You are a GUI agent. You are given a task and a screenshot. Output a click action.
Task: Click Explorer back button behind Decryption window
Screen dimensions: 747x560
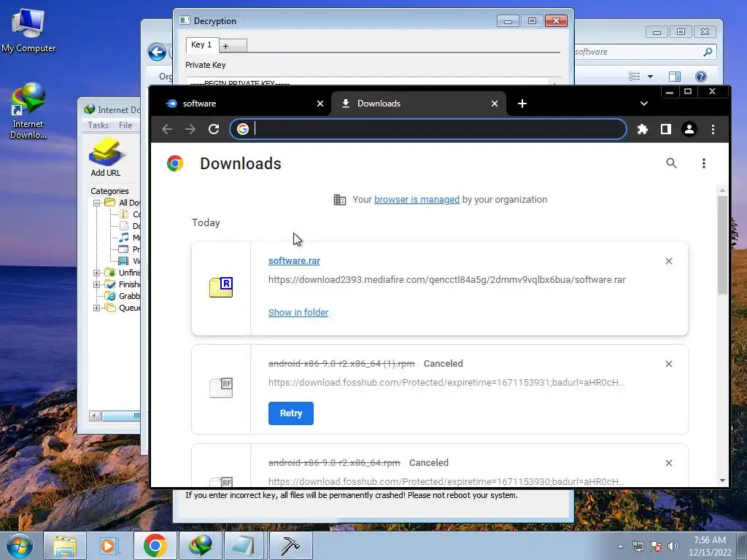coord(158,52)
